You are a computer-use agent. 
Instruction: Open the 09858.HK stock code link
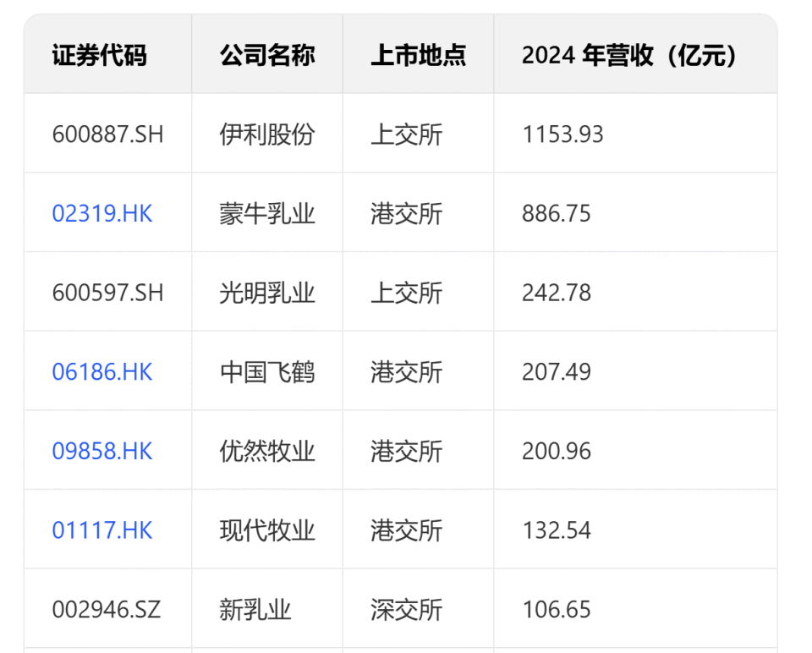pyautogui.click(x=102, y=451)
